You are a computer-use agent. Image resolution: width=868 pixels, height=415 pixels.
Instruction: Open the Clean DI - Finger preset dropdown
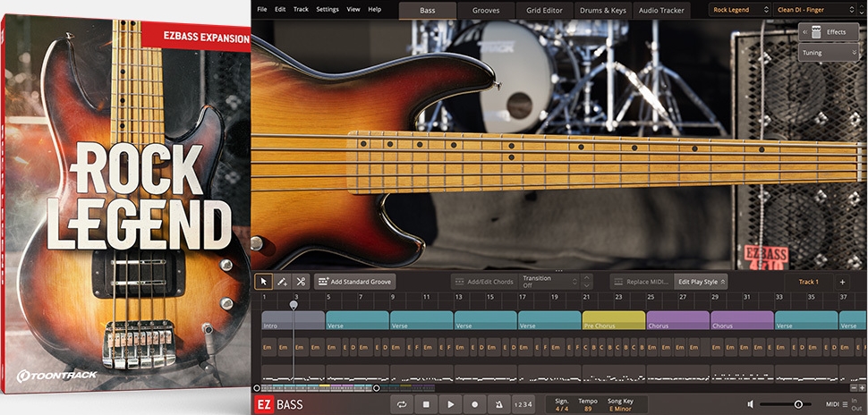tap(813, 10)
